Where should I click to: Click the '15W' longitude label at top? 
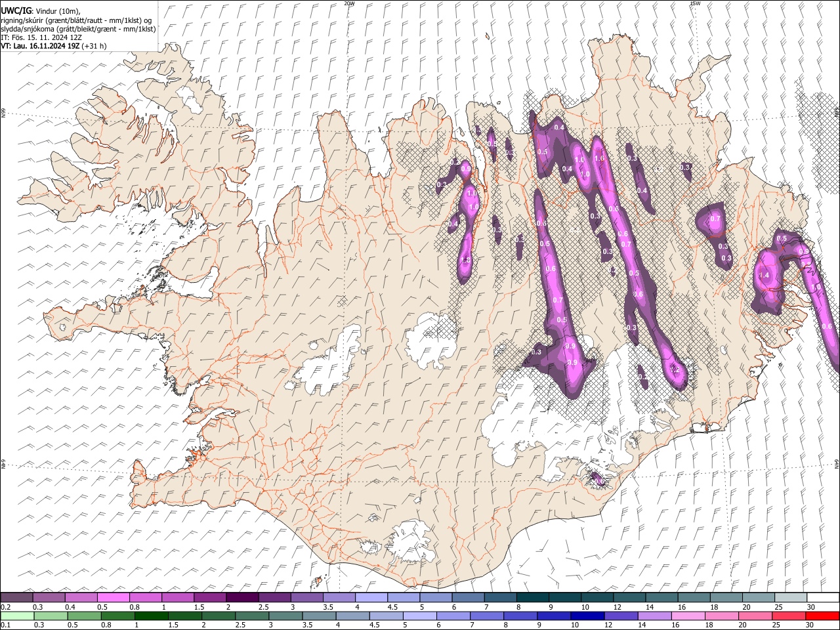coord(694,3)
